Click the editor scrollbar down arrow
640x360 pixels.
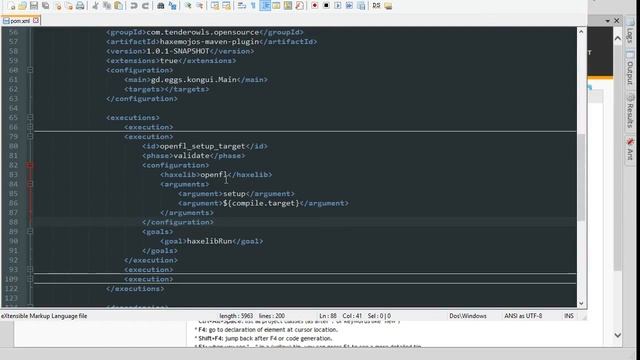[x=581, y=303]
